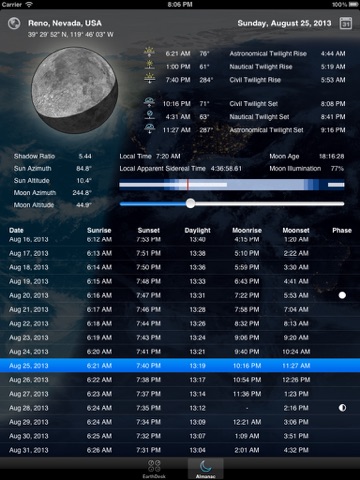Click the Astronomical Twilight Set label
Screen dimensions: 360x480
pyautogui.click(x=266, y=130)
